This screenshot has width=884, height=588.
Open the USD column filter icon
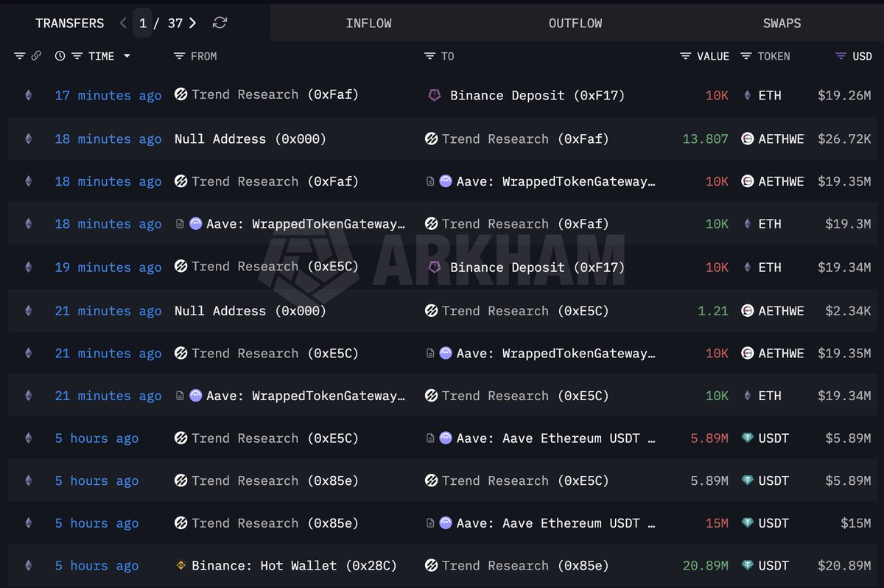tap(841, 56)
